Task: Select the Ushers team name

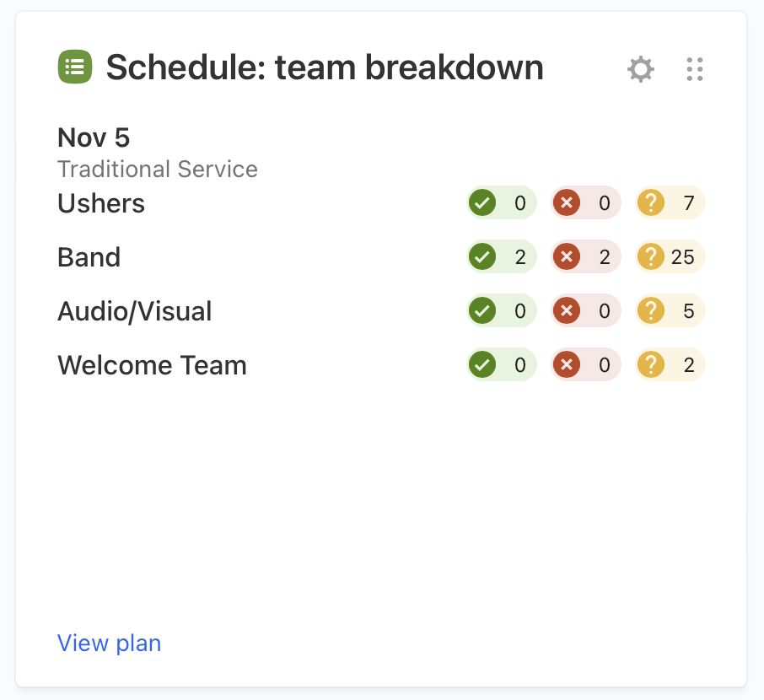Action: tap(101, 204)
